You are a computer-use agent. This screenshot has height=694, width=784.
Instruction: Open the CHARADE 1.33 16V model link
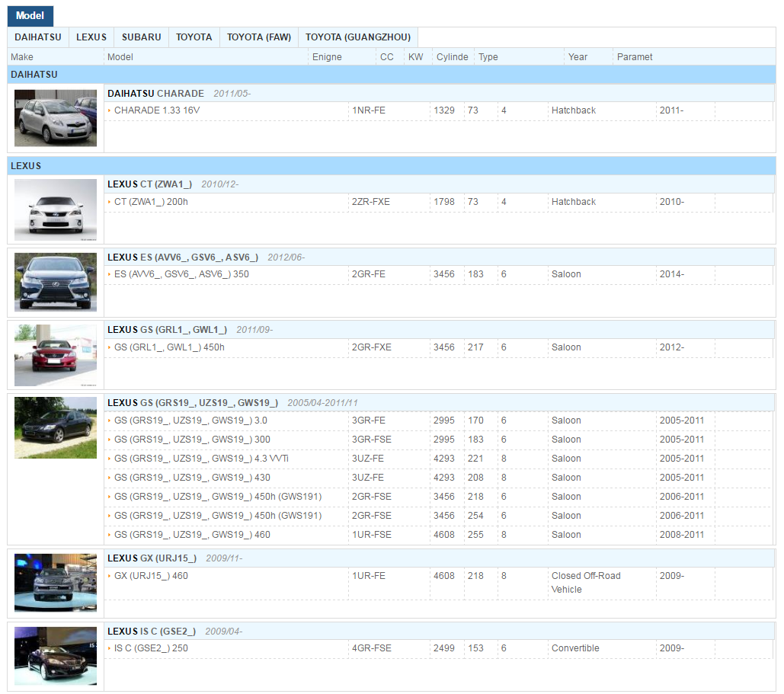point(157,110)
